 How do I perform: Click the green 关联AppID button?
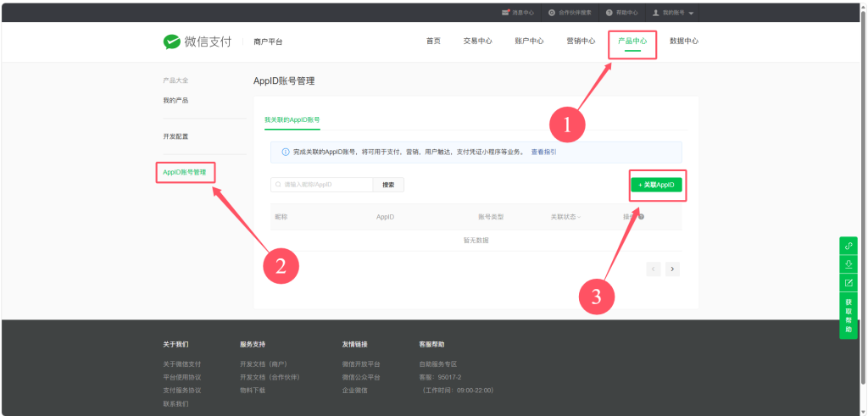click(x=657, y=185)
